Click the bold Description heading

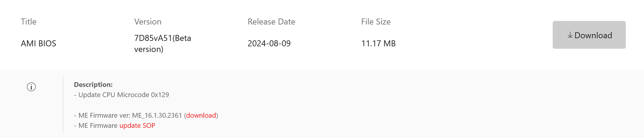click(x=93, y=85)
